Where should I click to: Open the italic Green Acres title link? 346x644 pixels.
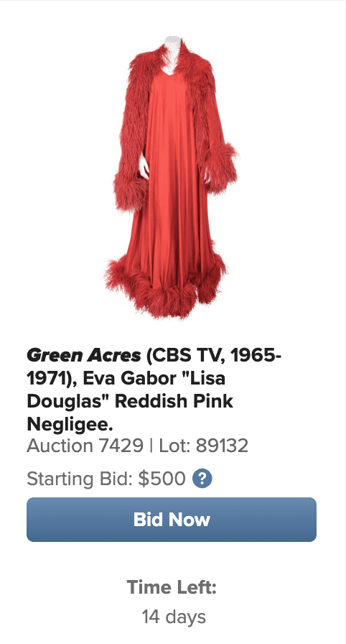(84, 356)
